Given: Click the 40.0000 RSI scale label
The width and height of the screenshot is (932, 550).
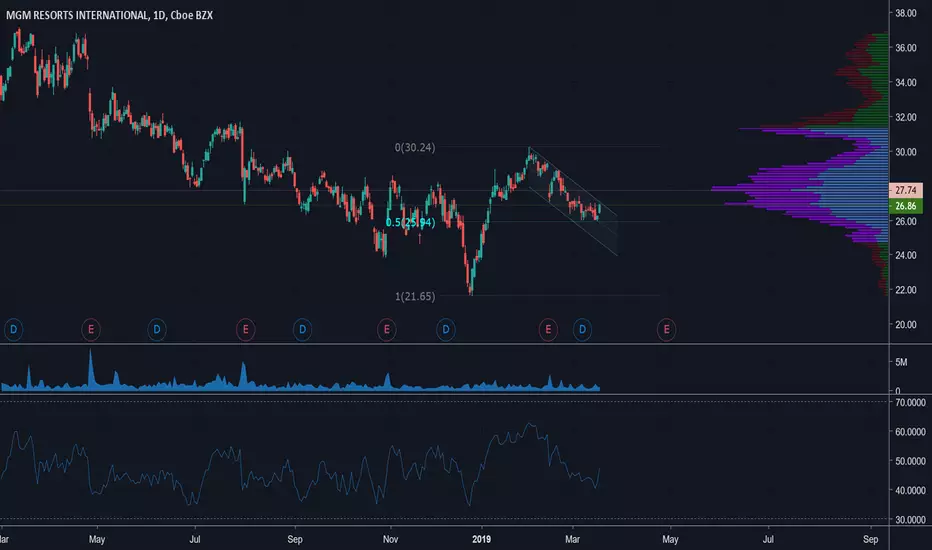Looking at the screenshot, I should click(911, 491).
